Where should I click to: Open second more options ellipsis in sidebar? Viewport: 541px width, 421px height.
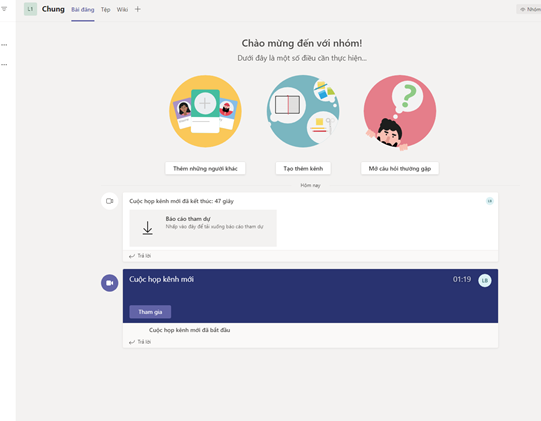pos(4,65)
